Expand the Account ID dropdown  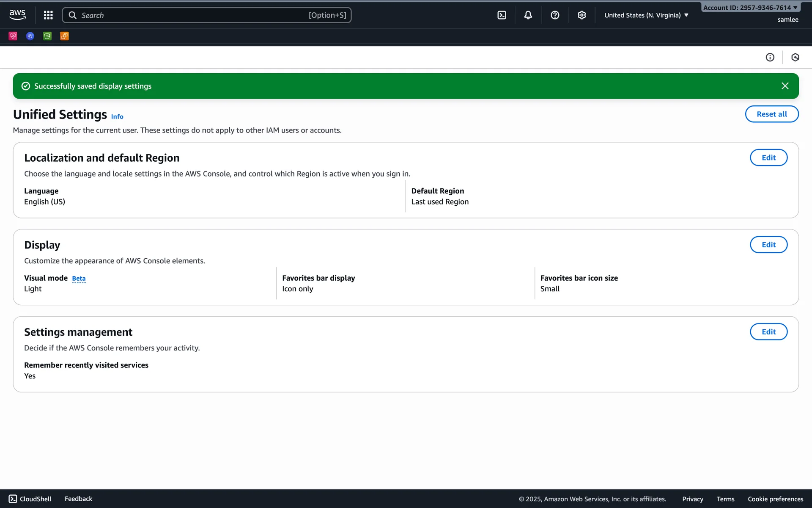(750, 8)
